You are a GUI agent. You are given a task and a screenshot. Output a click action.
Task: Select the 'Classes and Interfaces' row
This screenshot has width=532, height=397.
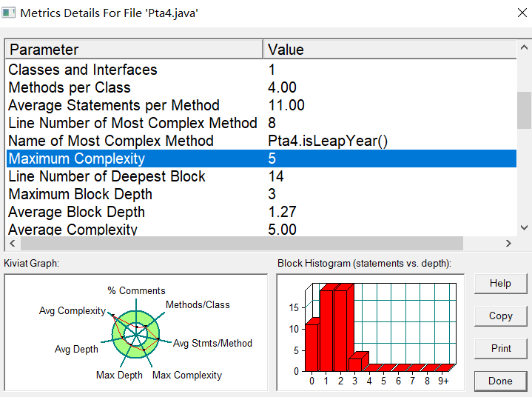[x=262, y=70]
